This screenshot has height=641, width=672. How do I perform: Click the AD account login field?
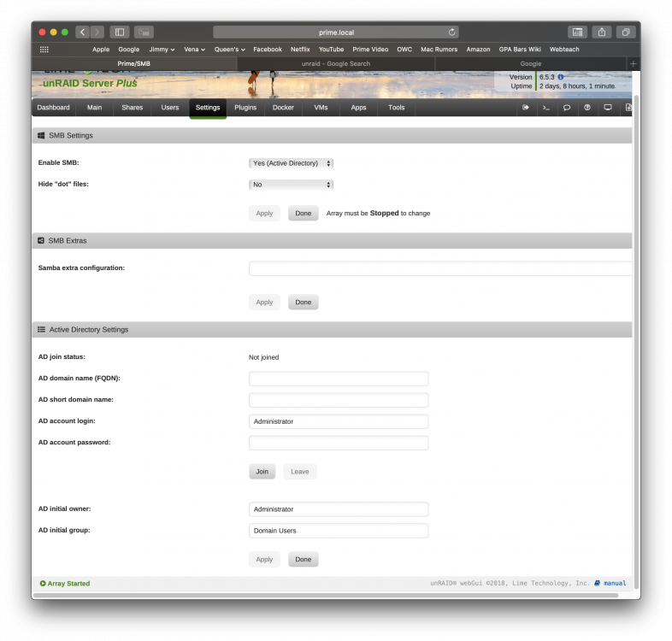[339, 421]
